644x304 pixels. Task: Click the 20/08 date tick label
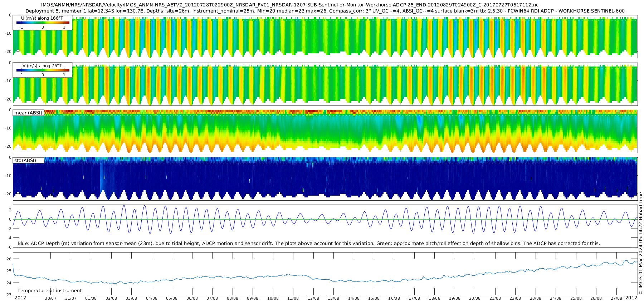pyautogui.click(x=475, y=298)
